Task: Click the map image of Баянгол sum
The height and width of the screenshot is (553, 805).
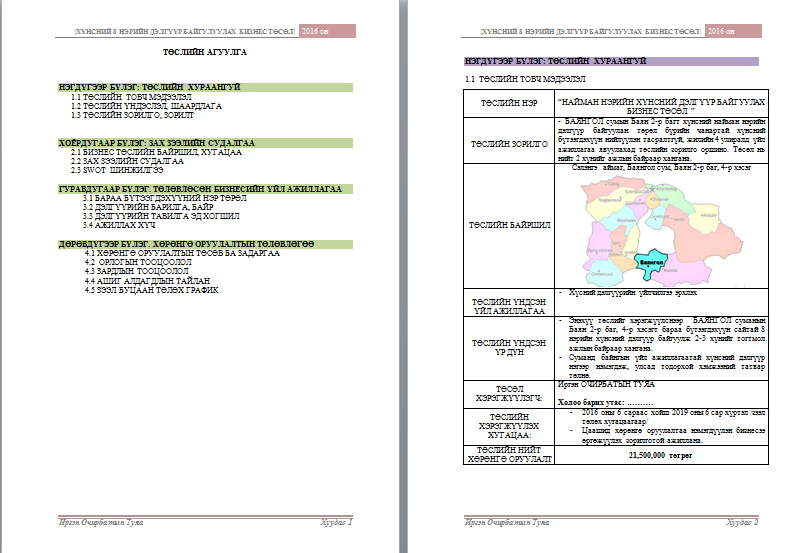Action: click(x=656, y=228)
